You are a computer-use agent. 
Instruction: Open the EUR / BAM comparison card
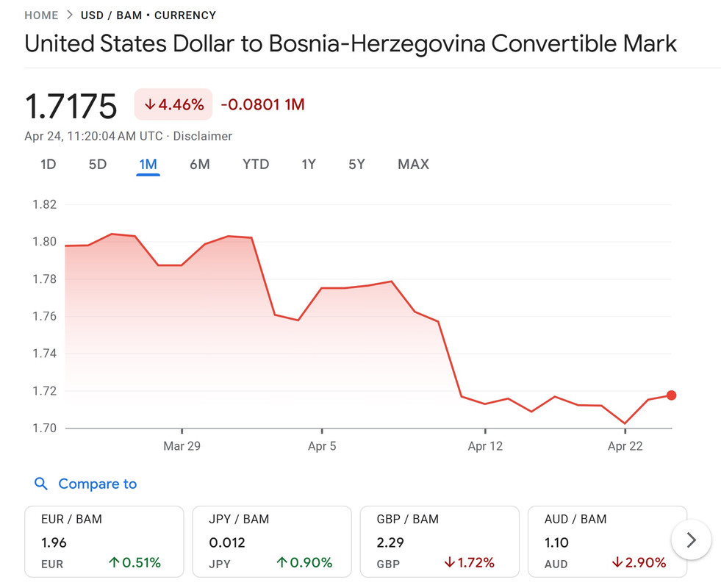point(104,542)
